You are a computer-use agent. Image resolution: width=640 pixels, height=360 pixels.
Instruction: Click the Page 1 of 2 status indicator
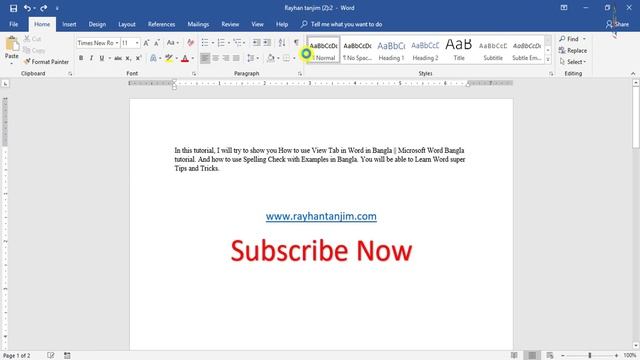click(17, 356)
